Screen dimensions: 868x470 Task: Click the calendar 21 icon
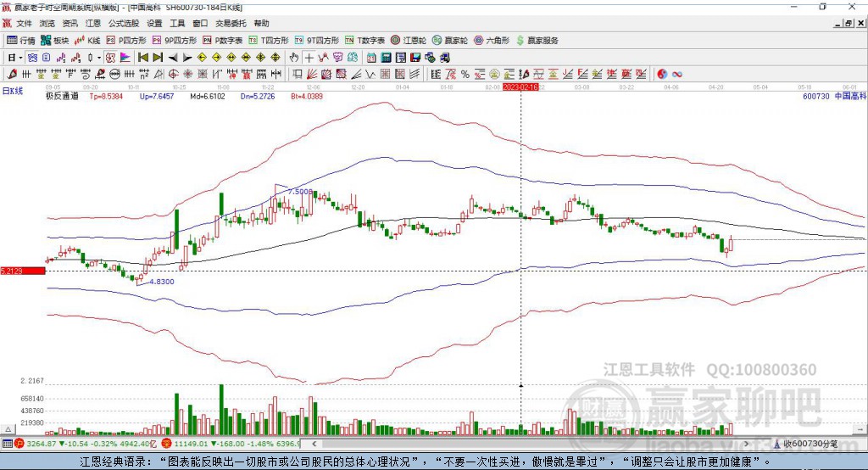(371, 58)
